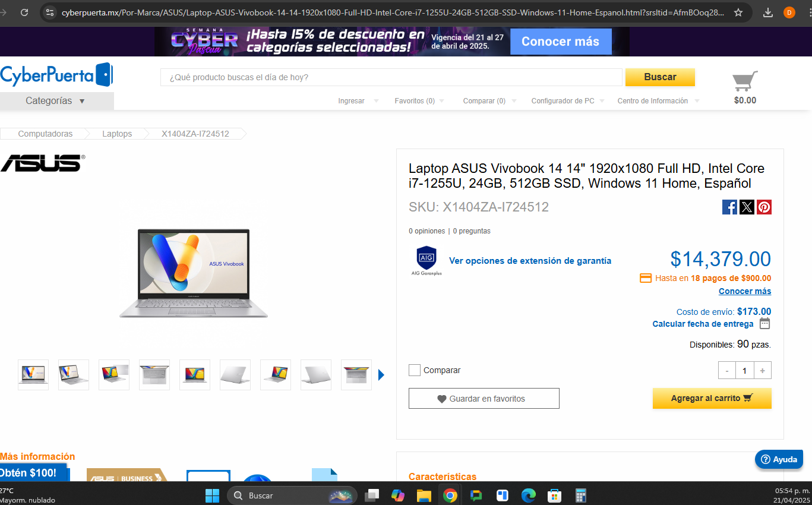812x505 pixels.
Task: Expand the Categorías dropdown
Action: pyautogui.click(x=56, y=101)
